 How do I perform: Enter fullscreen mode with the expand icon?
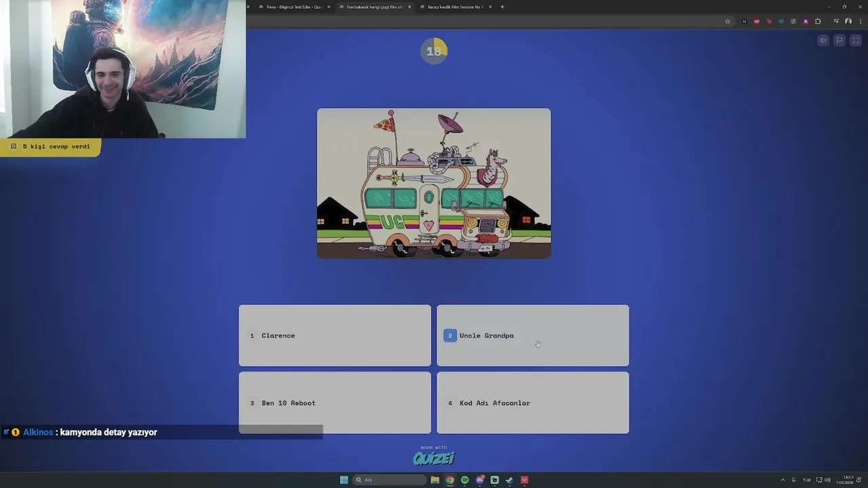pos(855,41)
